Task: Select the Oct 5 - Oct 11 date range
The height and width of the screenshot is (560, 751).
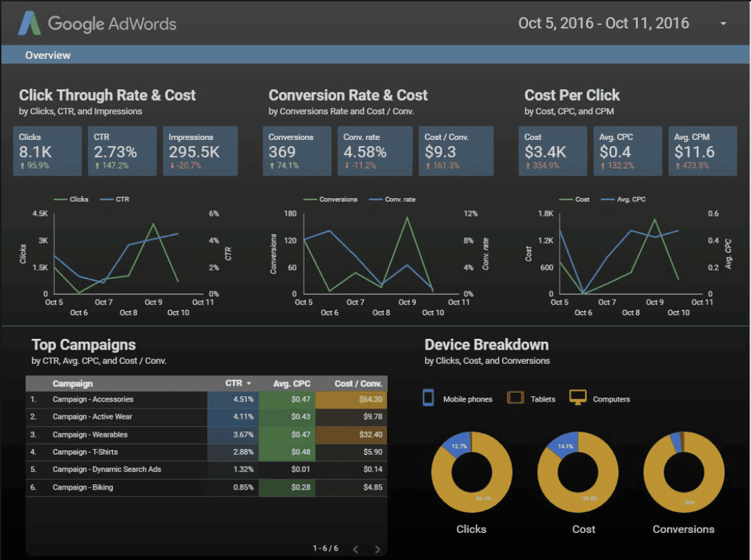Action: [604, 23]
